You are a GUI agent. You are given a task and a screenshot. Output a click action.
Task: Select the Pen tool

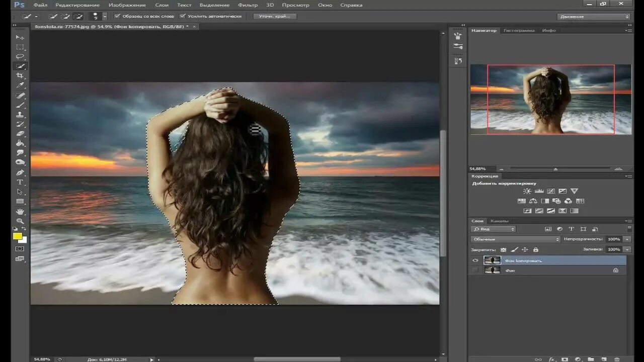tap(20, 172)
